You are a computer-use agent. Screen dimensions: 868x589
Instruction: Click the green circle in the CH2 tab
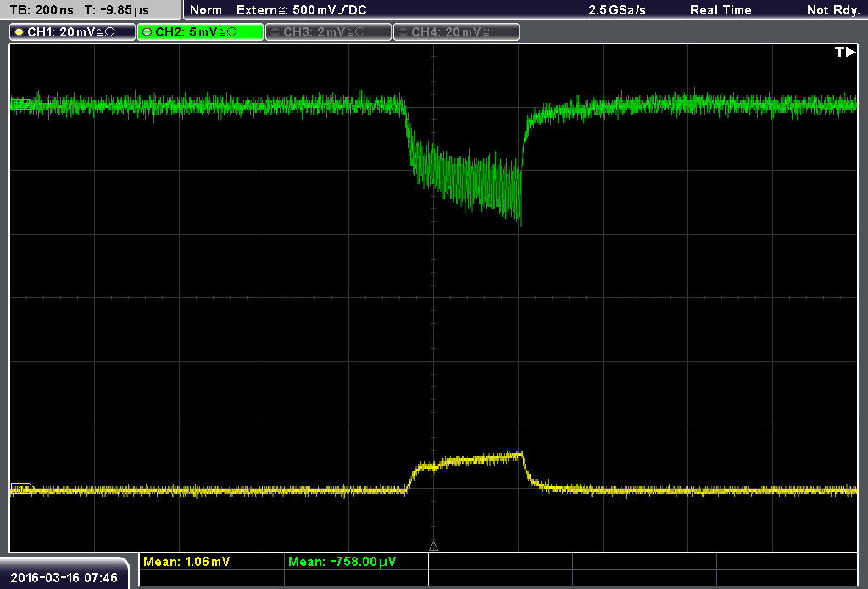147,32
